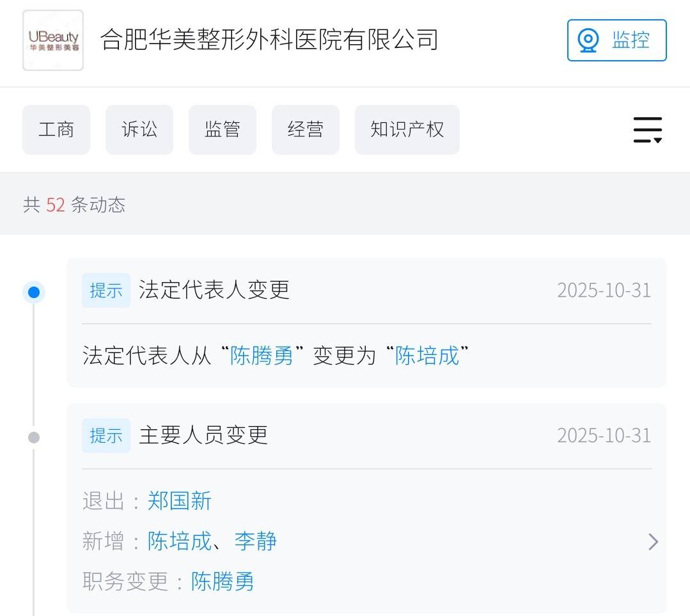This screenshot has height=616, width=690.
Task: Tap the 监控 monitor button
Action: click(616, 40)
